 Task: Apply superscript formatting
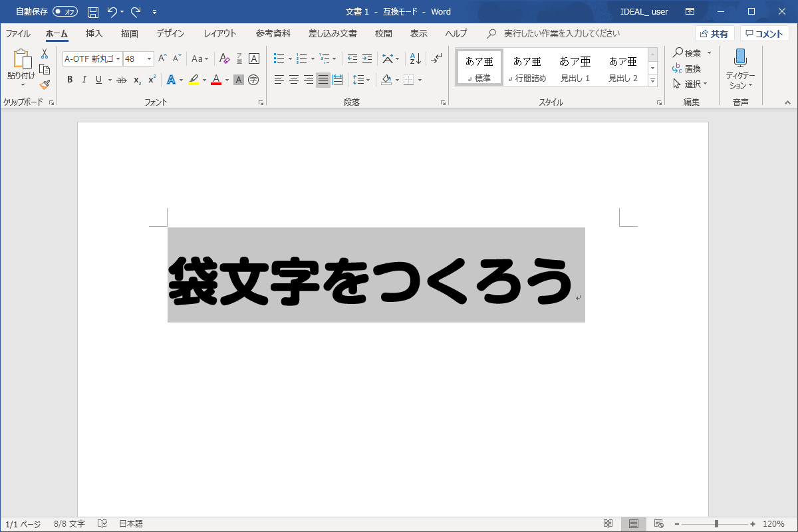pos(152,80)
